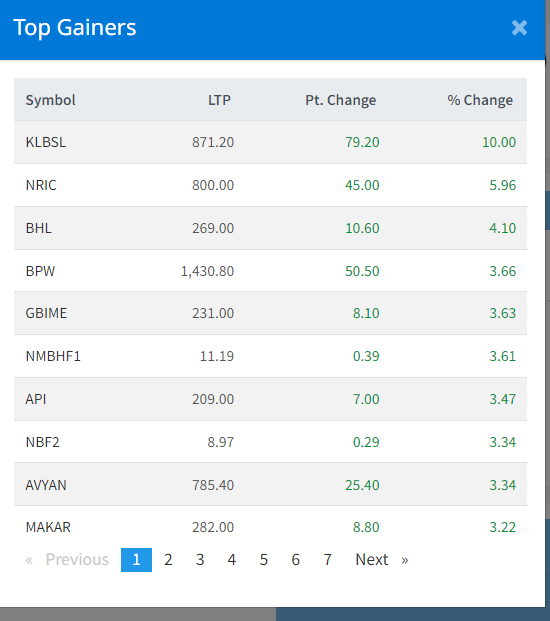Go to pagination page 2
Image resolution: width=550 pixels, height=621 pixels.
168,560
